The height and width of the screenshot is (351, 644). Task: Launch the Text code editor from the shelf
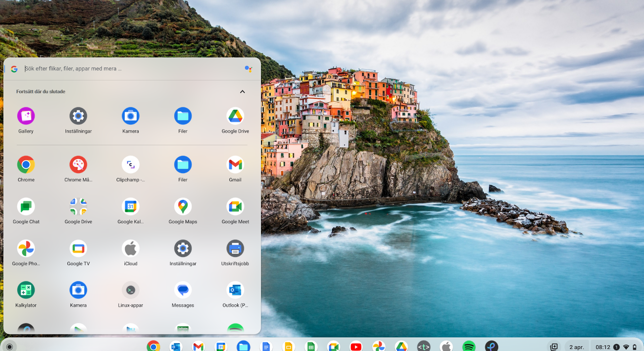423,347
